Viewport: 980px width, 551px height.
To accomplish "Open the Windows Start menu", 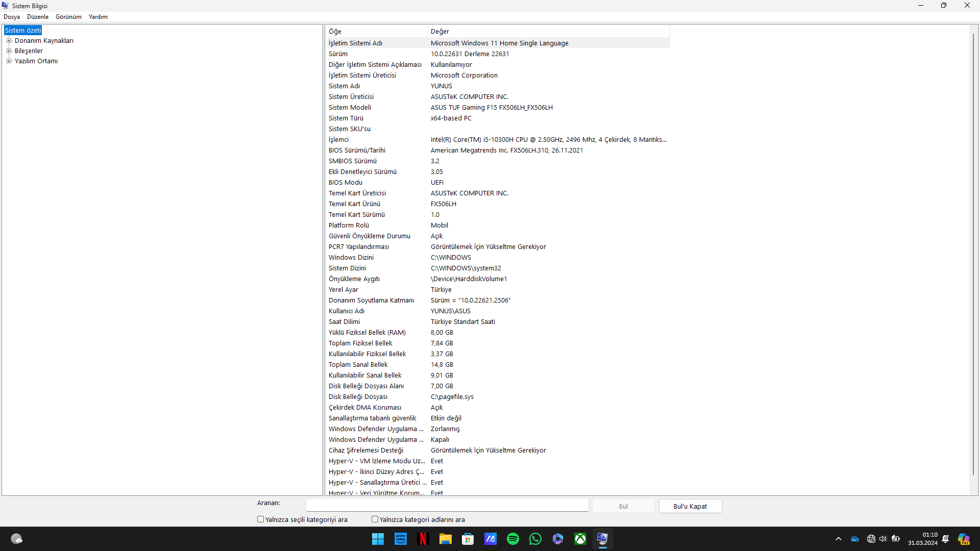I will pos(378,539).
